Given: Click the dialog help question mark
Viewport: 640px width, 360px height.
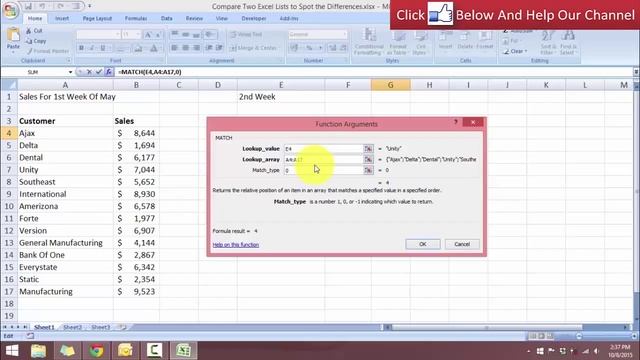Looking at the screenshot, I should [x=456, y=122].
